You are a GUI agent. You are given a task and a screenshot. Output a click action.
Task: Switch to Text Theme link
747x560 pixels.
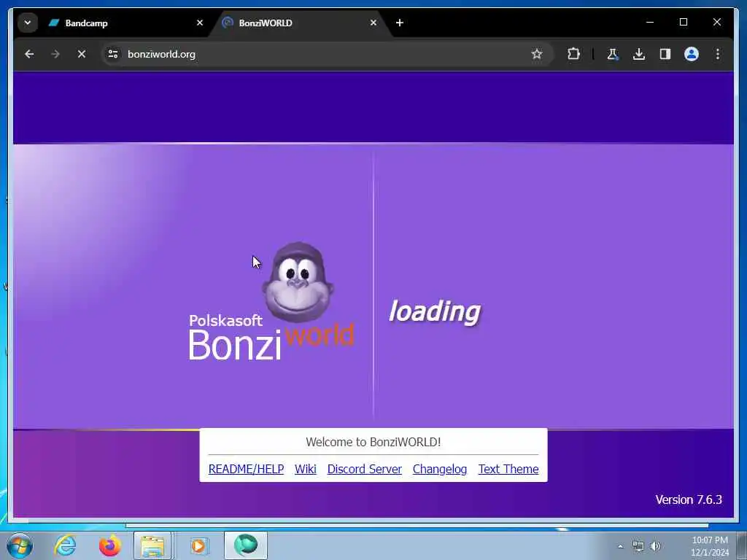(508, 469)
